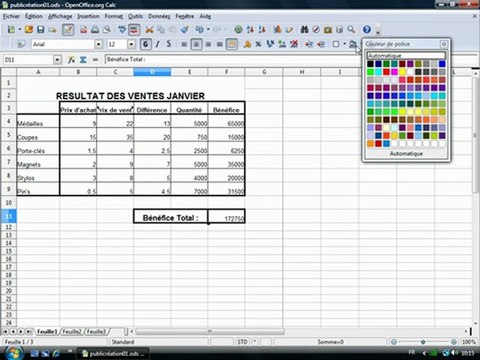The width and height of the screenshot is (480, 360).
Task: Activate the format paintbrush
Action: pos(185,30)
